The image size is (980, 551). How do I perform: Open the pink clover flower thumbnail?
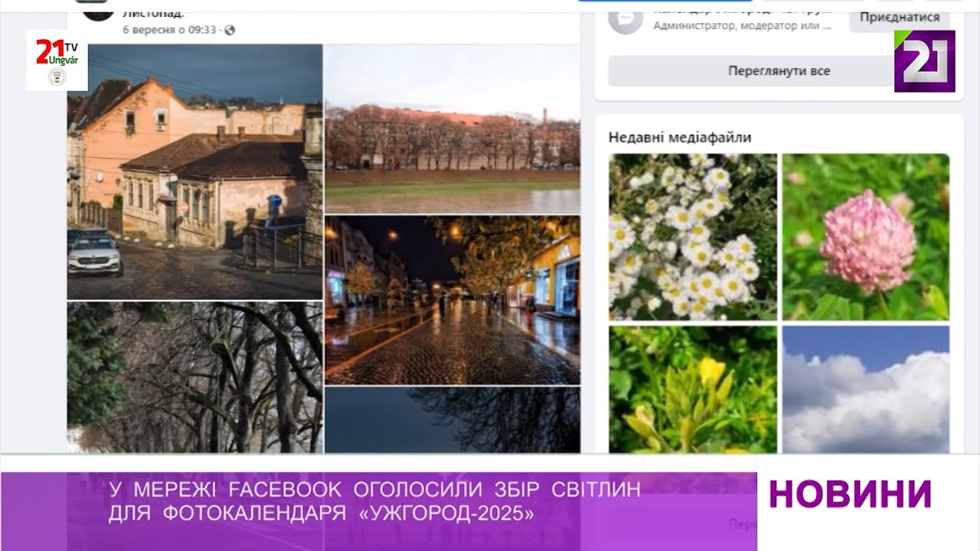pyautogui.click(x=865, y=236)
